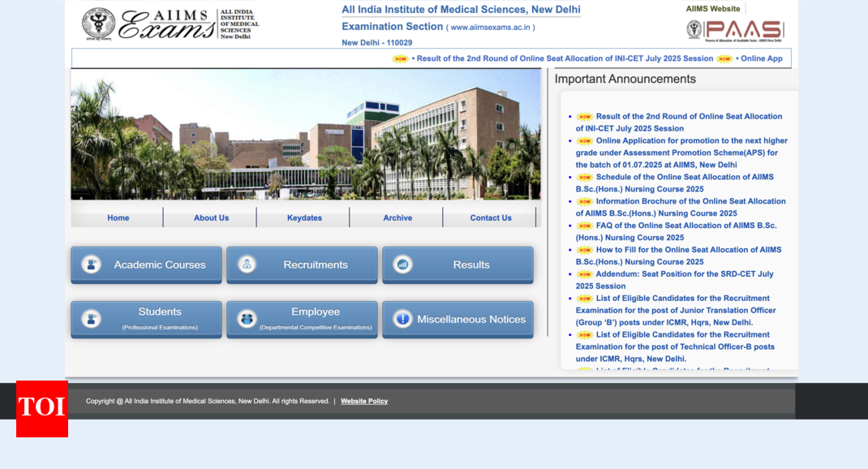This screenshot has height=469, width=868.
Task: Click the Academic Courses button icon
Action: [92, 265]
